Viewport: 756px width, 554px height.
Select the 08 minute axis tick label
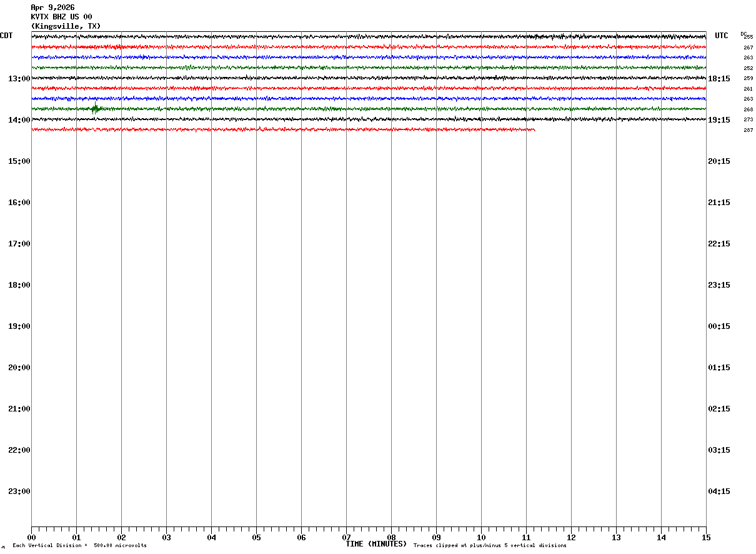click(391, 537)
